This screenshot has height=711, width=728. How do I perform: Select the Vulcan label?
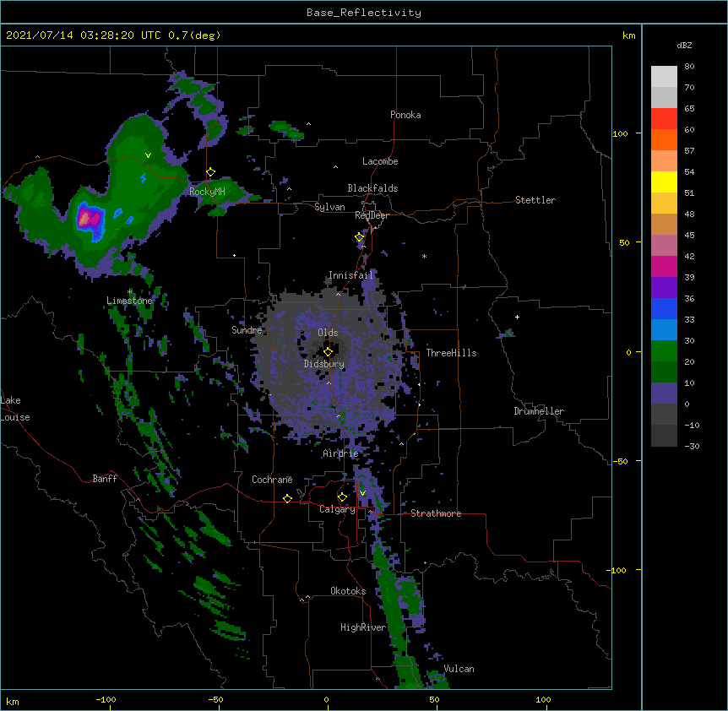(459, 669)
